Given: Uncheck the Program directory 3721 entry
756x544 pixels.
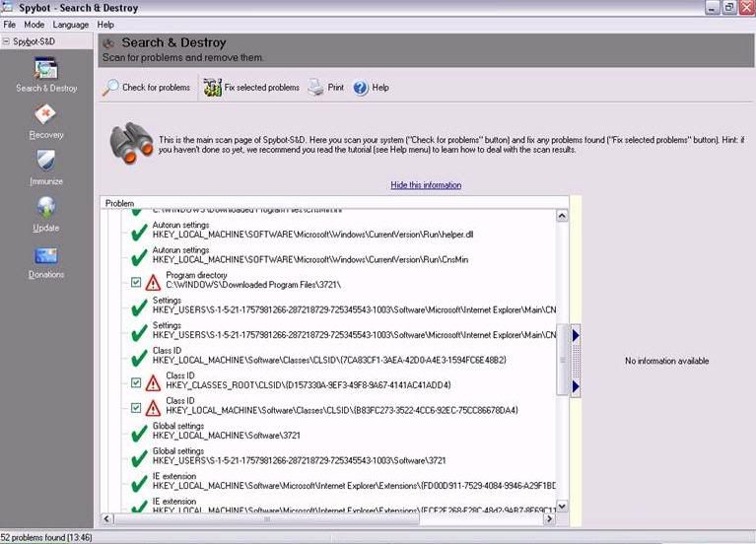Looking at the screenshot, I should [x=136, y=282].
